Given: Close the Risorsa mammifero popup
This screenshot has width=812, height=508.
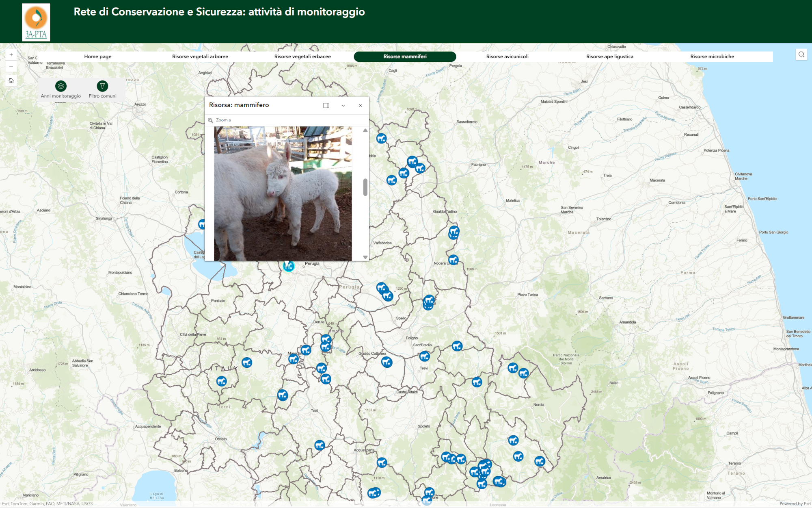Looking at the screenshot, I should 360,105.
